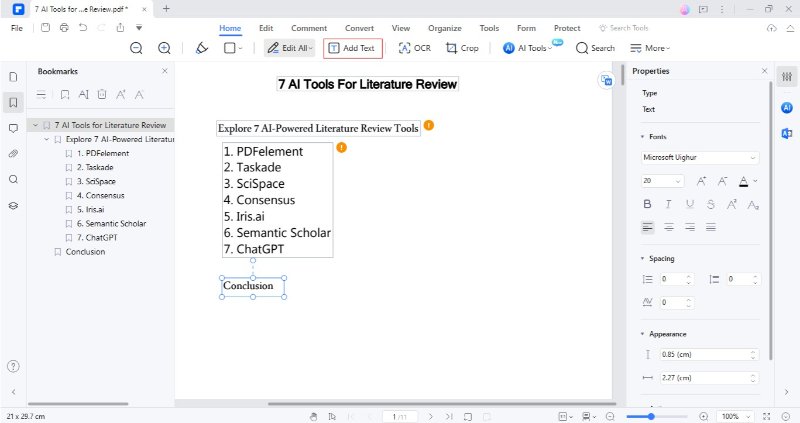The width and height of the screenshot is (800, 423).
Task: Open the More dropdown in toolbar
Action: point(650,48)
